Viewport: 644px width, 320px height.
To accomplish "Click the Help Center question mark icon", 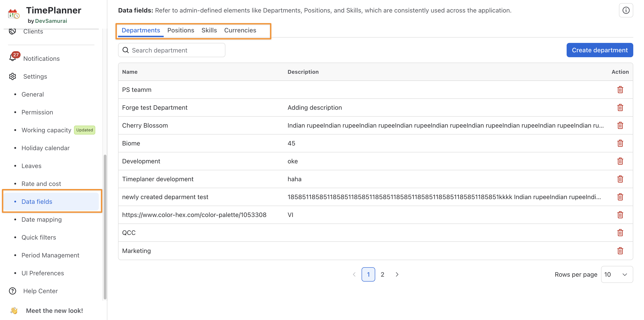I will (13, 291).
